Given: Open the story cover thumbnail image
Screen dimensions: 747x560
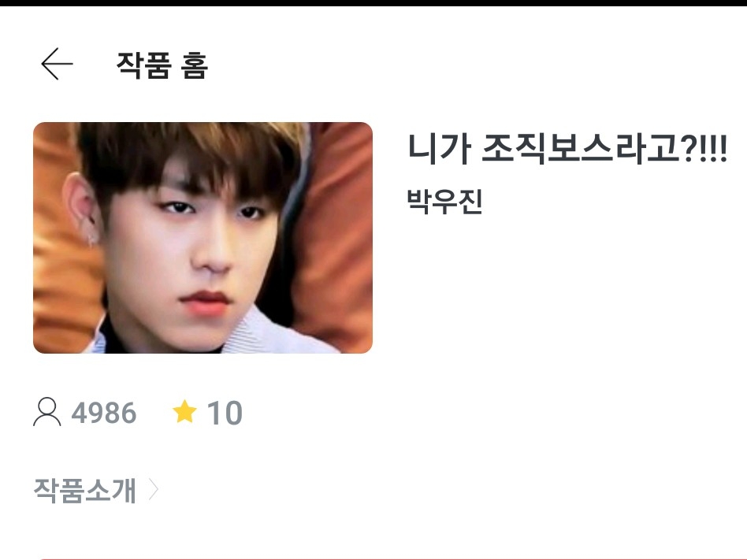Looking at the screenshot, I should coord(203,238).
